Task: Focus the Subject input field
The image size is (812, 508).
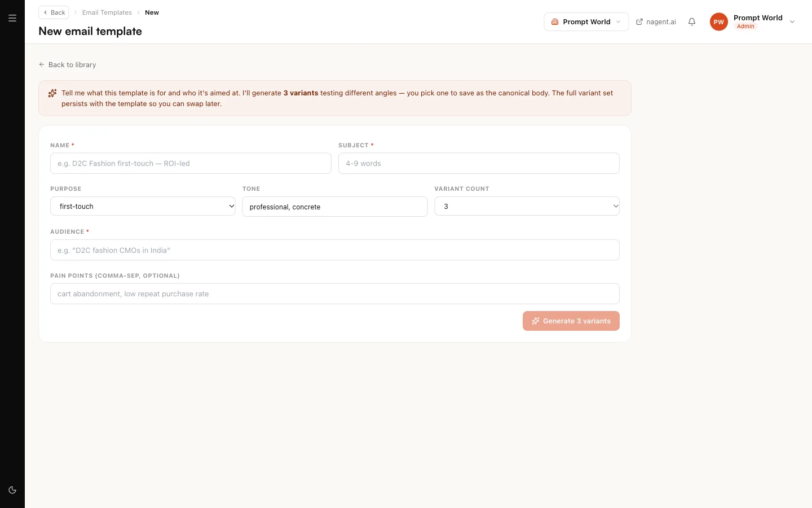Action: tap(479, 164)
